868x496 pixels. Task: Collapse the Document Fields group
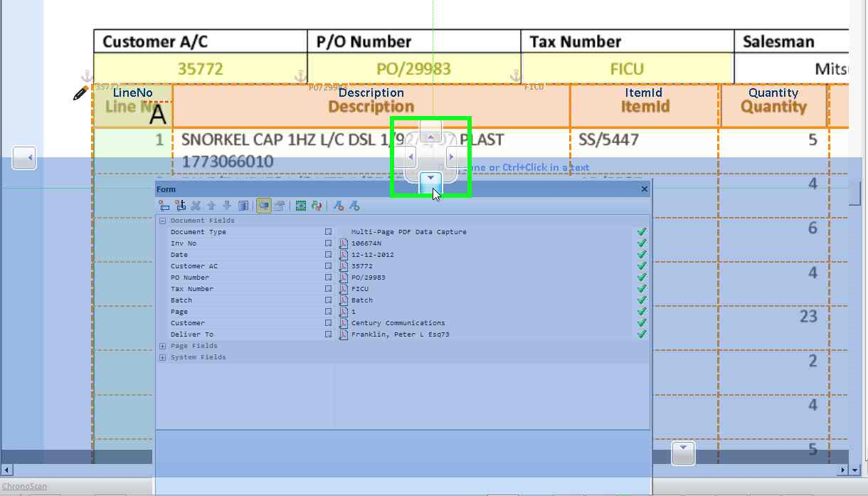click(x=163, y=221)
